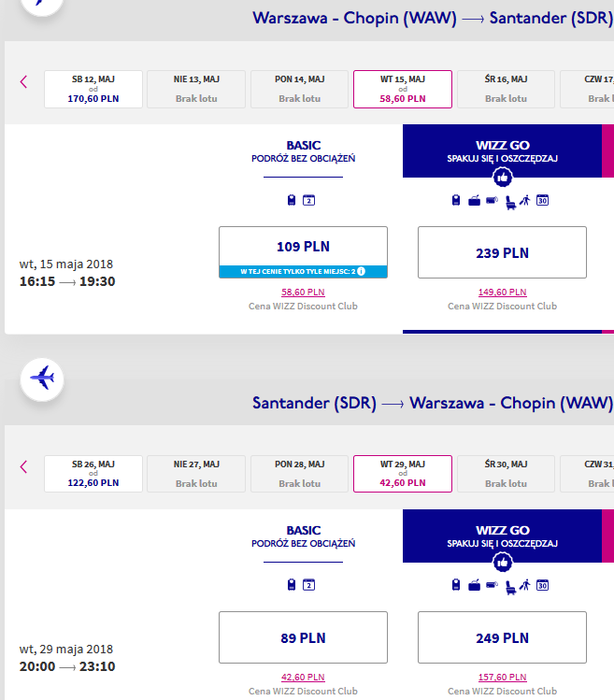Choose outbound WIZZ GO fare 239 PLN

(x=503, y=252)
